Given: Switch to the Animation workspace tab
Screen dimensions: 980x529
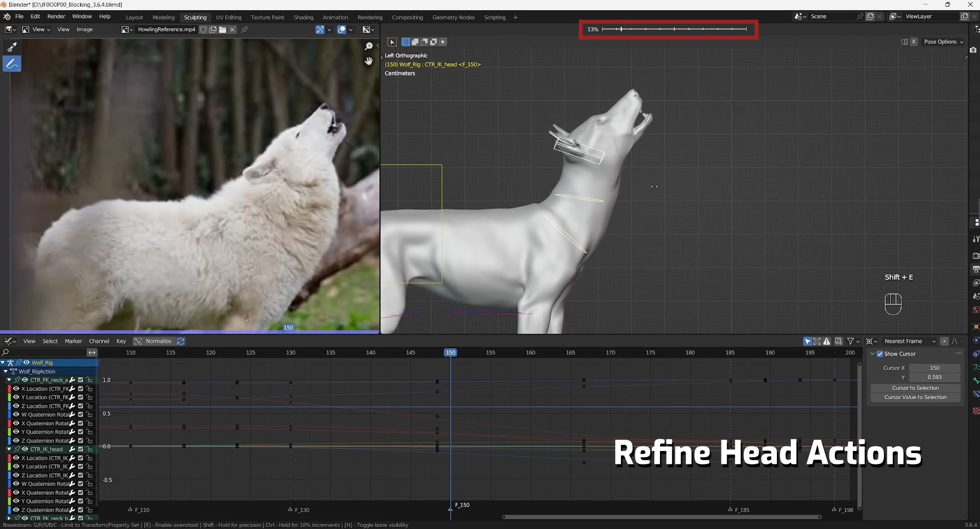Looking at the screenshot, I should point(335,17).
